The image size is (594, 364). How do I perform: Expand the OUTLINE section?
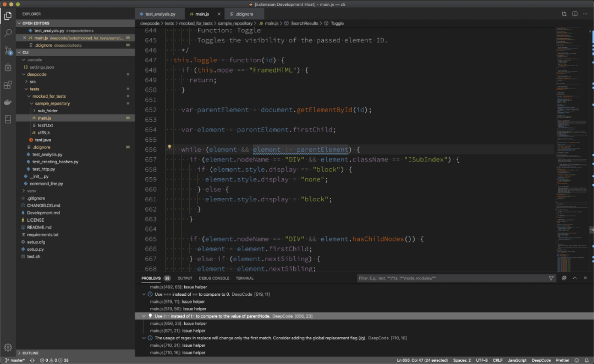click(x=30, y=352)
